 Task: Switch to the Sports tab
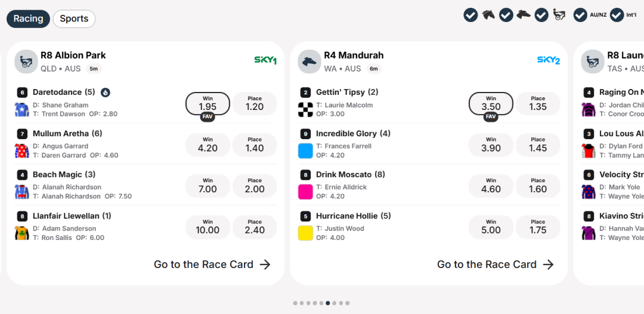coord(74,19)
